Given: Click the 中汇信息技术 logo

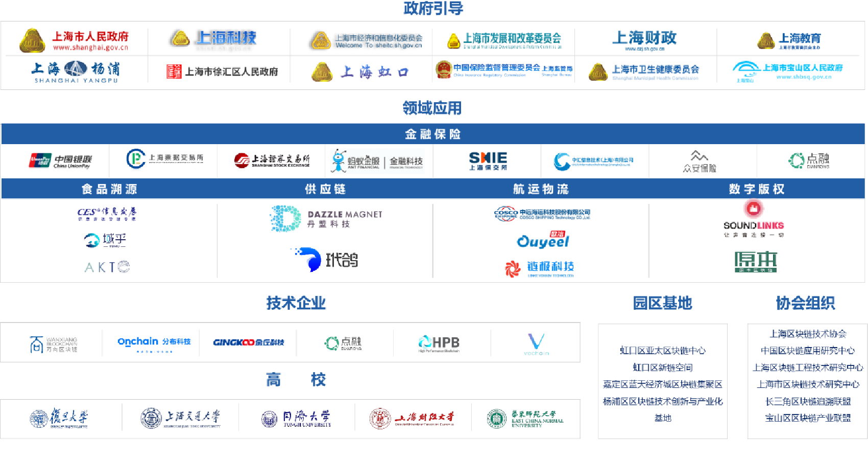Looking at the screenshot, I should pyautogui.click(x=593, y=161).
